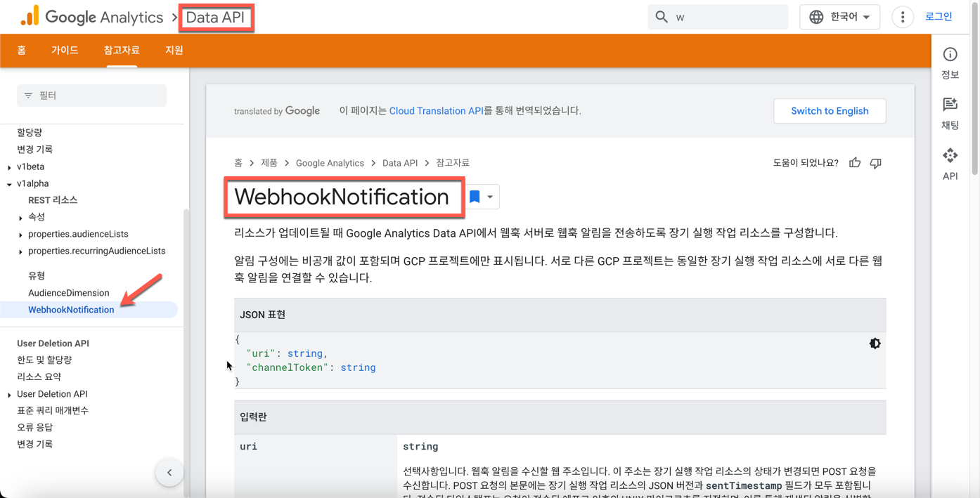Image resolution: width=980 pixels, height=498 pixels.
Task: Click the Switch to English button
Action: (x=830, y=111)
